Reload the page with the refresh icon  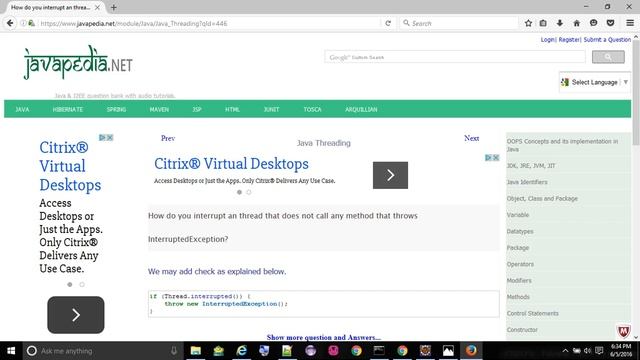[388, 23]
